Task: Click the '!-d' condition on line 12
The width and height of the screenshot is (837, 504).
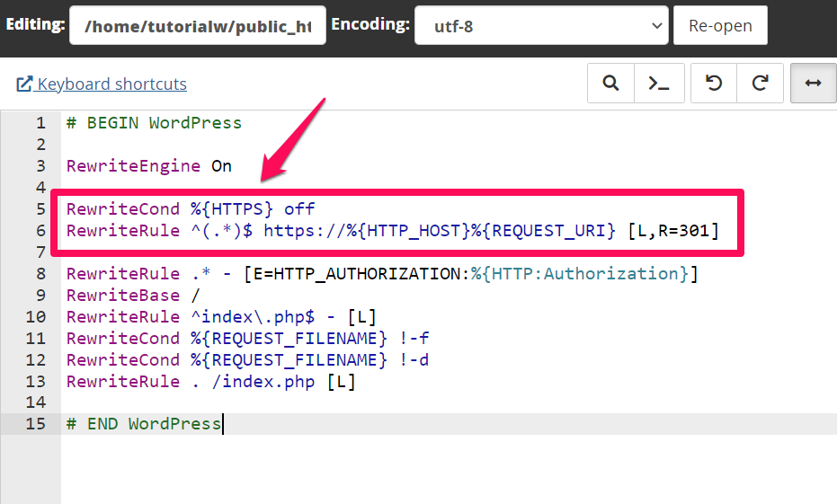Action: 414,360
